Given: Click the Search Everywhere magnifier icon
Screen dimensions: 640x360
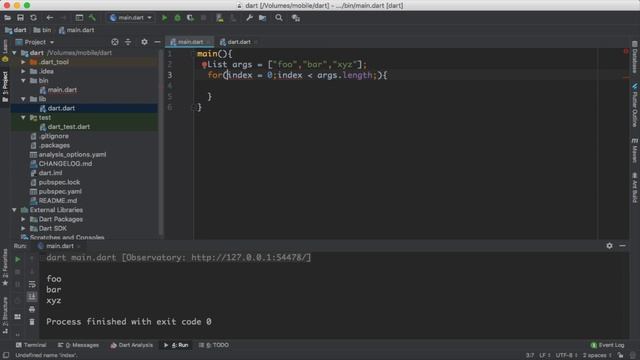Looking at the screenshot, I should (x=279, y=18).
